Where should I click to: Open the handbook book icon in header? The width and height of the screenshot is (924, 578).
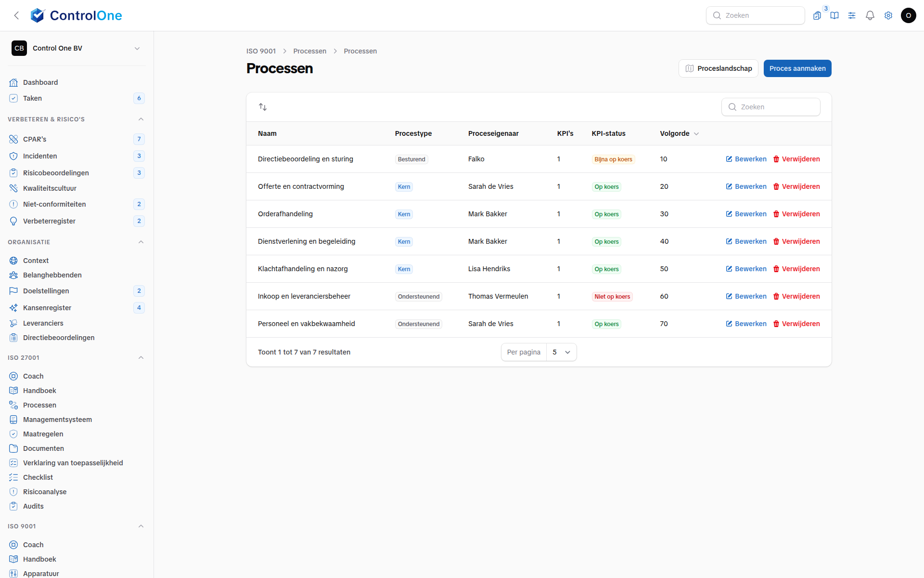point(834,15)
